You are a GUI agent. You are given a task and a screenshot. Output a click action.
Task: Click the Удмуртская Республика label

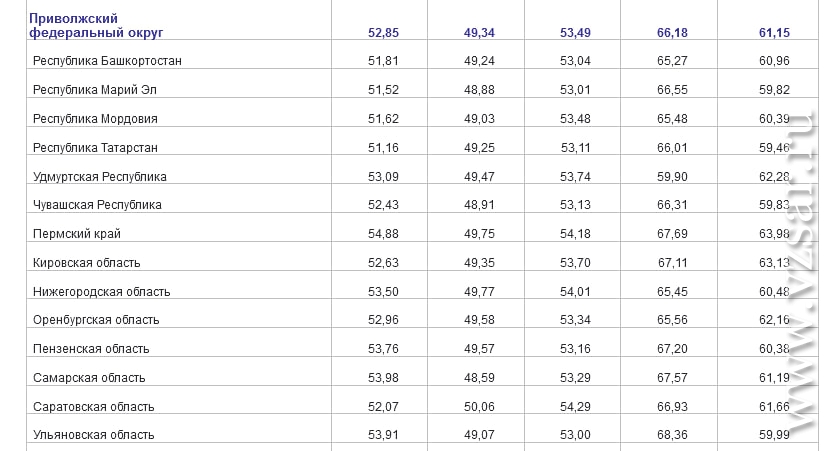(x=100, y=177)
